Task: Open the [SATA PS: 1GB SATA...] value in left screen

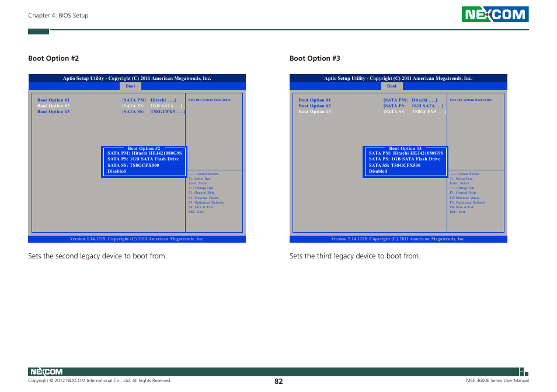Action: pos(152,106)
